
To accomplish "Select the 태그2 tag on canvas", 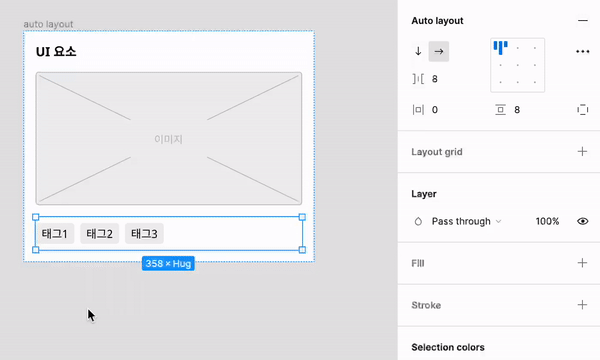I will coord(99,233).
